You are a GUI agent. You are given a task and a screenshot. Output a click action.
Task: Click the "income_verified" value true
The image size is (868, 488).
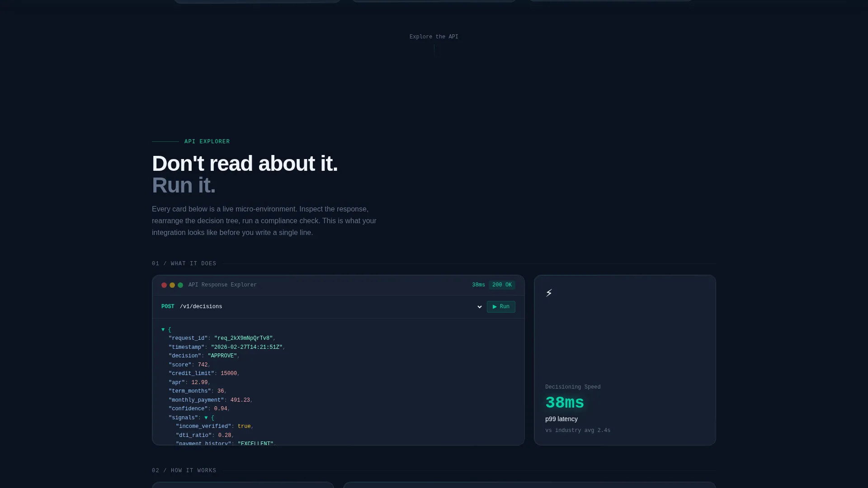244,427
